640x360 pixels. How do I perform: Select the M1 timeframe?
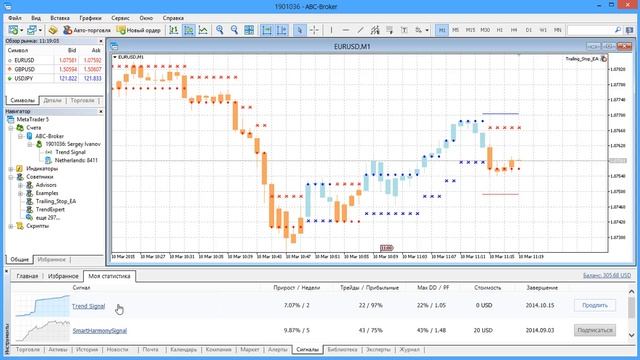[x=442, y=30]
